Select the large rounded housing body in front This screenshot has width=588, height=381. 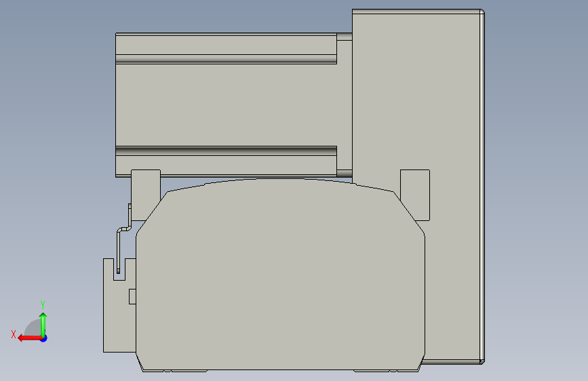pos(280,276)
